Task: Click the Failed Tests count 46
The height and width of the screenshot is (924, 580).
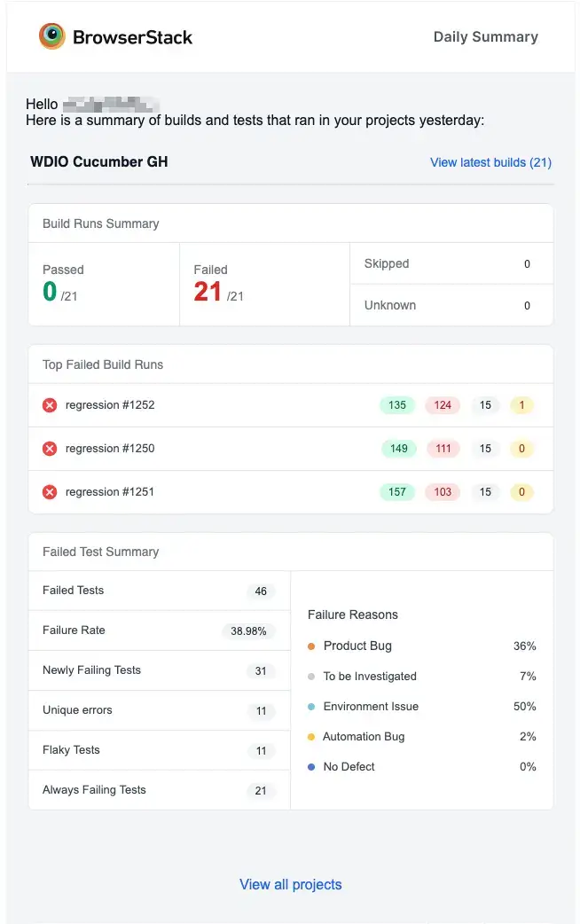Action: click(x=261, y=591)
